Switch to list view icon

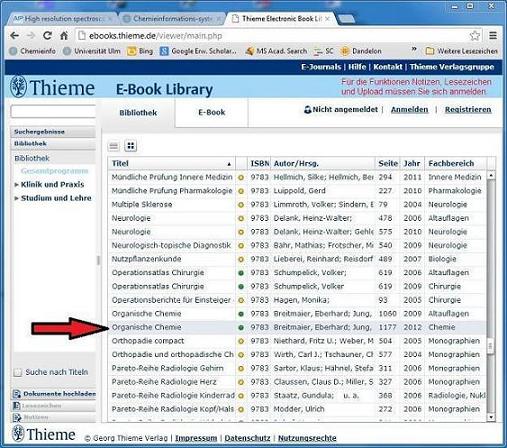114,146
